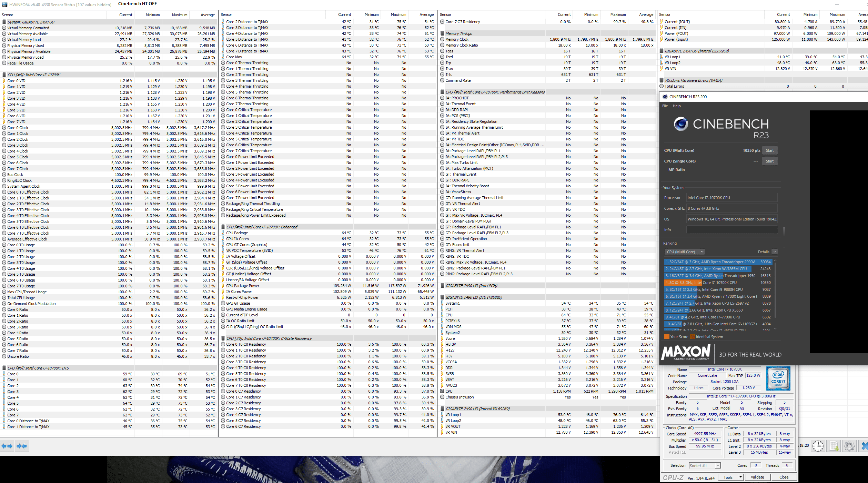Click the Your Score orange legend swatch

pos(667,337)
